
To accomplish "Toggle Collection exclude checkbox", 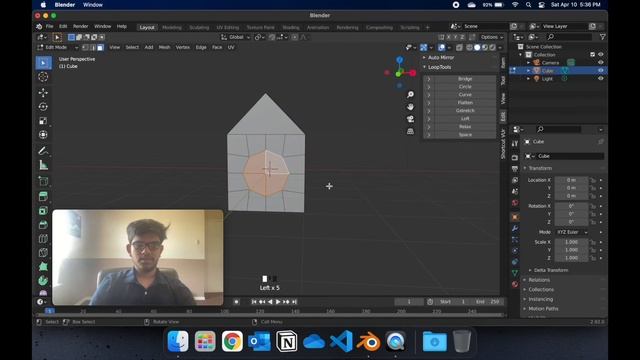I will pos(593,54).
